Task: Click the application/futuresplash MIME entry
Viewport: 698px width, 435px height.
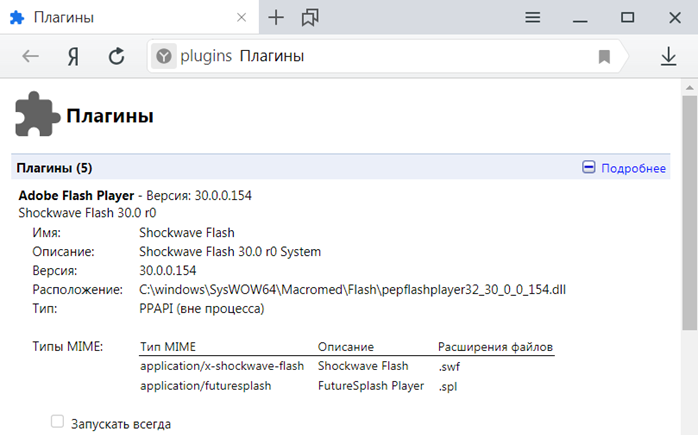Action: (x=205, y=386)
